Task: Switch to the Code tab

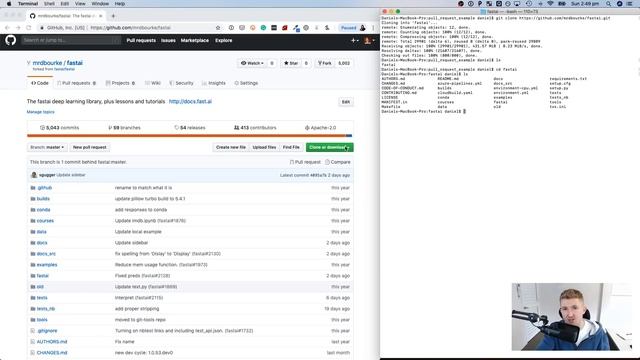Action: (40, 83)
